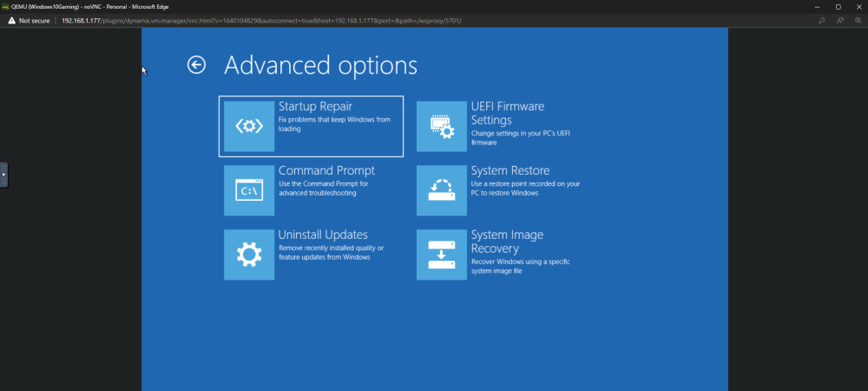Click 'Use a restore point recorded' description text
868x391 pixels.
tap(525, 189)
